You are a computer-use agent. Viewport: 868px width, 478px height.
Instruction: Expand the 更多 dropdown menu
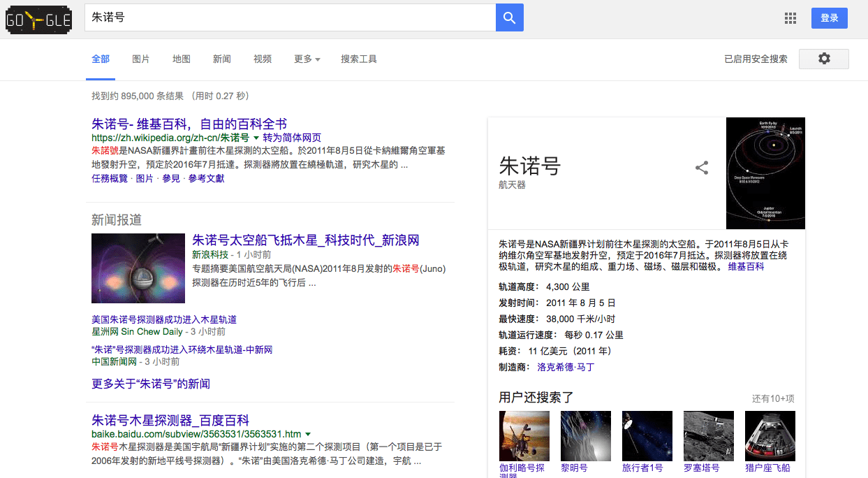coord(307,59)
